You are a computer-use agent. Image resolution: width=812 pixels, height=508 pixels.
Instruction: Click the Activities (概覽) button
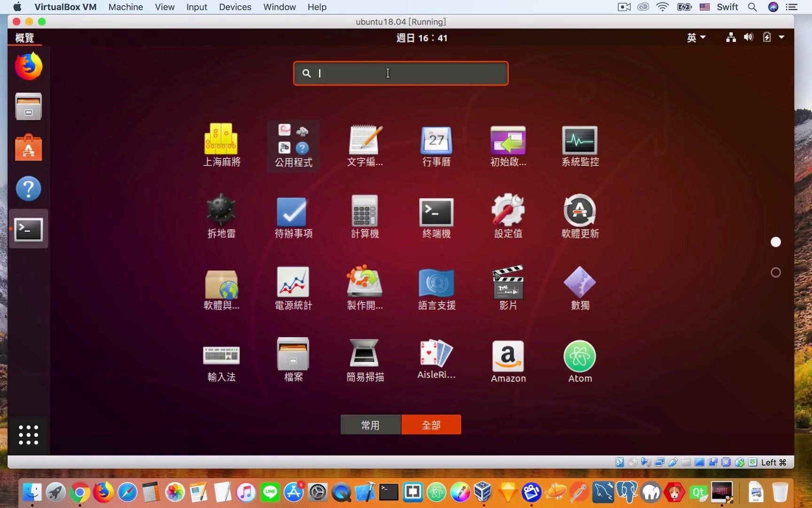tap(24, 38)
